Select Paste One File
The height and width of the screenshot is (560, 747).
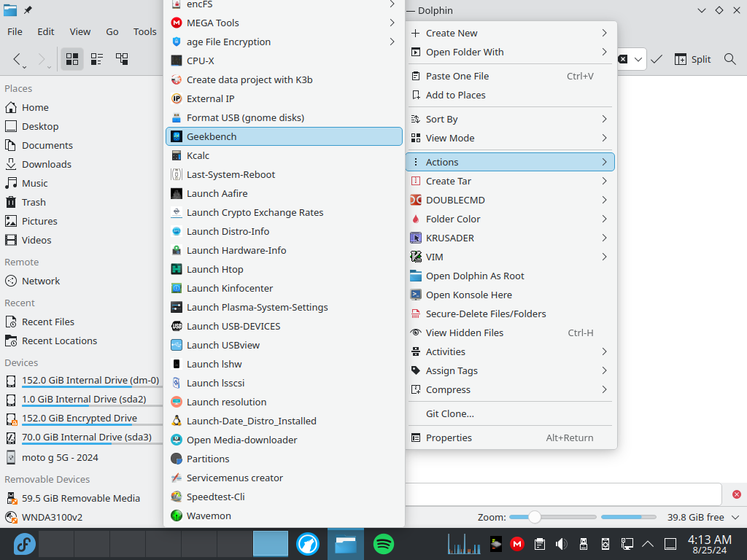(x=510, y=76)
